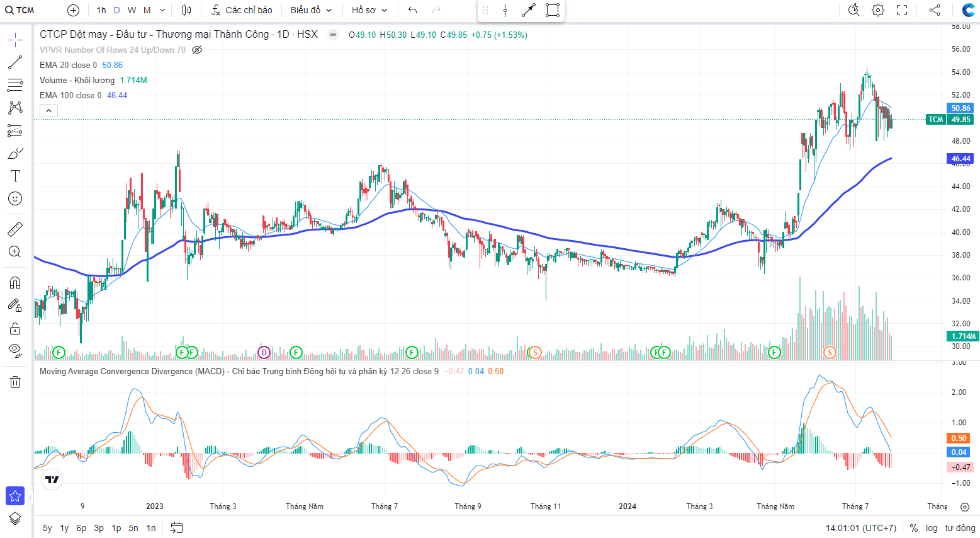The image size is (980, 538).
Task: Select the brush drawing tool
Action: pyautogui.click(x=15, y=153)
